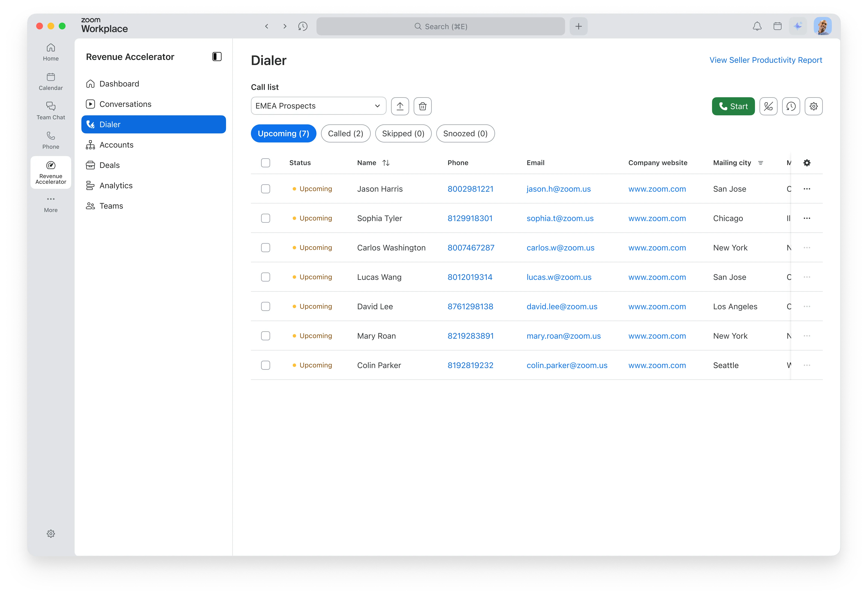Open Team Chat from the sidebar
This screenshot has height=597, width=868.
[x=50, y=110]
